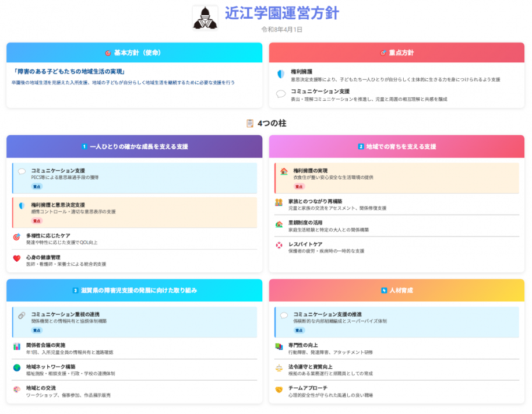Click 専門性の向上 item title
532x414 pixels.
pos(303,345)
